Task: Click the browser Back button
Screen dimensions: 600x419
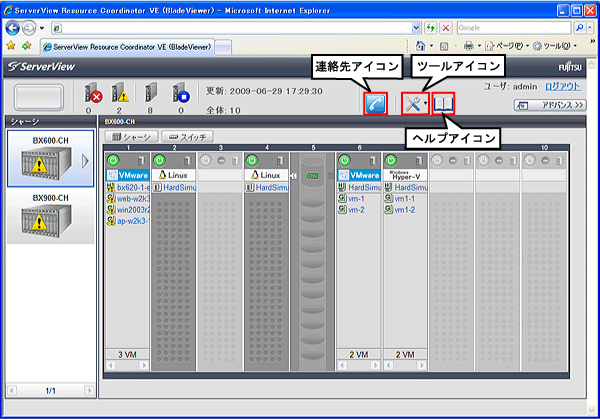Action: pos(13,28)
